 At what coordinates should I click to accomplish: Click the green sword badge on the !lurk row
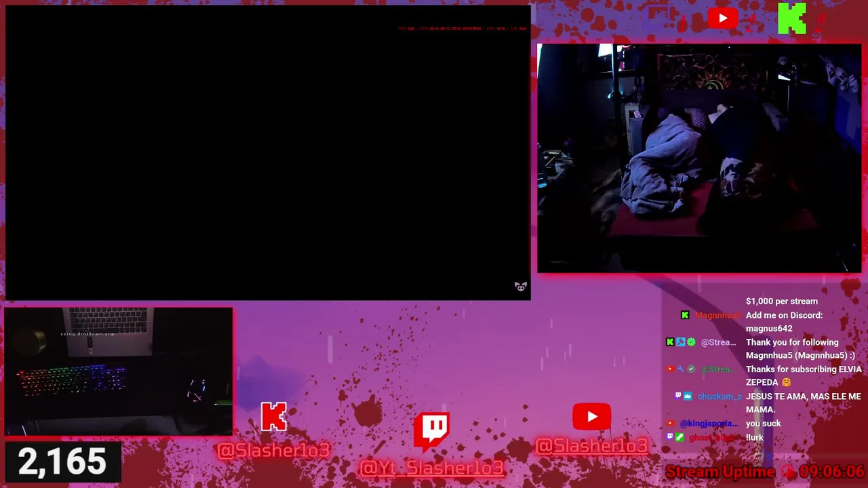[x=679, y=437]
